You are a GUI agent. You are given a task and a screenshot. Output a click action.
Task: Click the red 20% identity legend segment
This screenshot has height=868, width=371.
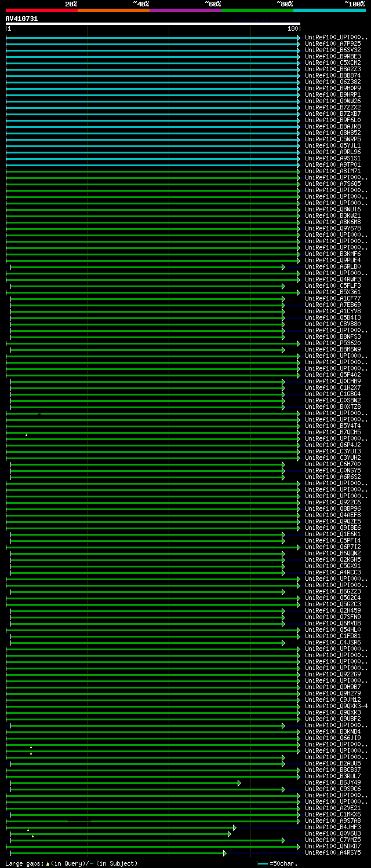coord(41,10)
